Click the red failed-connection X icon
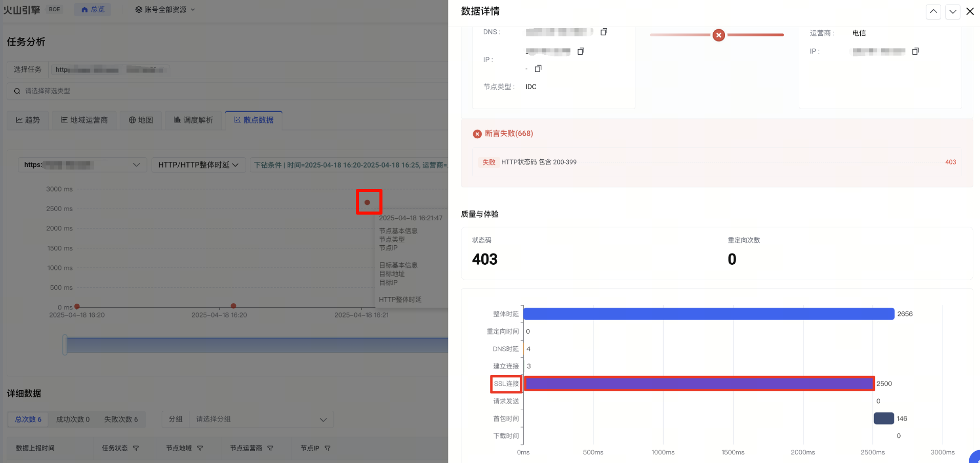 coord(719,35)
